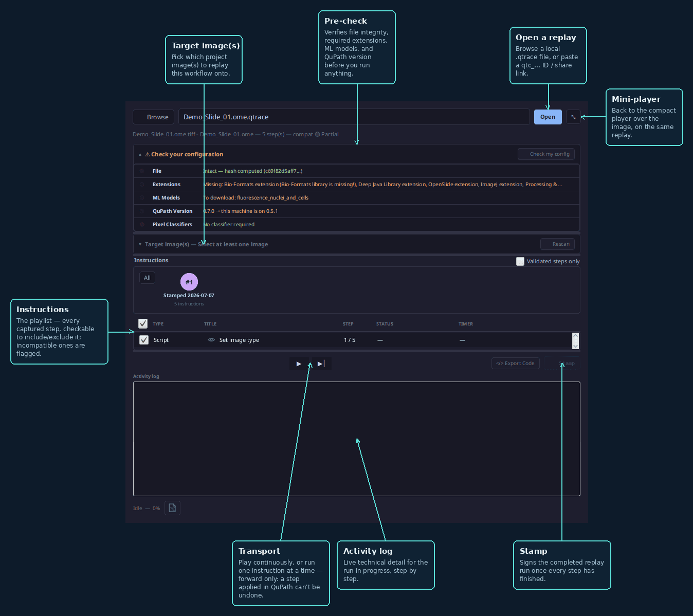Click the 'Script' type cell
The height and width of the screenshot is (616, 693).
pos(161,340)
